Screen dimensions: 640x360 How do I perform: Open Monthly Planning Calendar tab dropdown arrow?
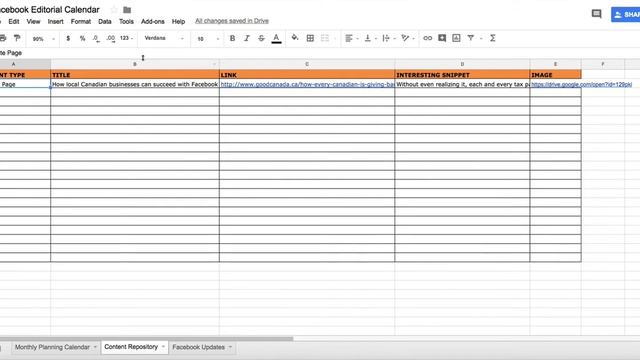click(x=95, y=347)
